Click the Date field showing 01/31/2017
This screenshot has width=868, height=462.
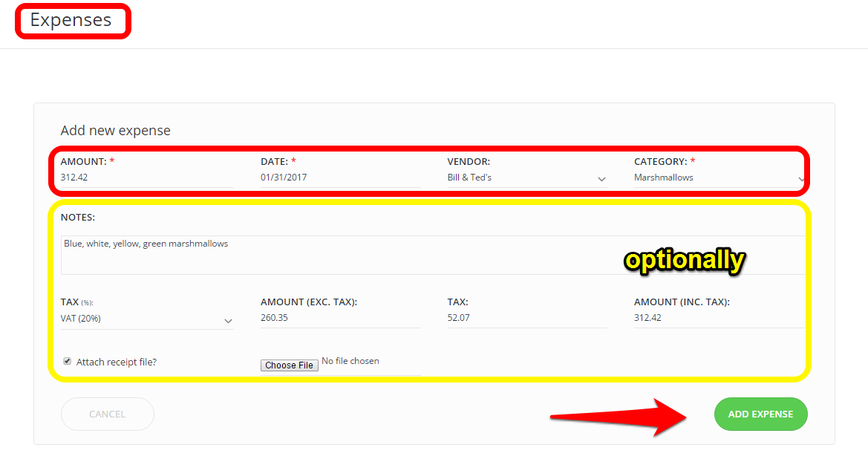click(x=338, y=178)
